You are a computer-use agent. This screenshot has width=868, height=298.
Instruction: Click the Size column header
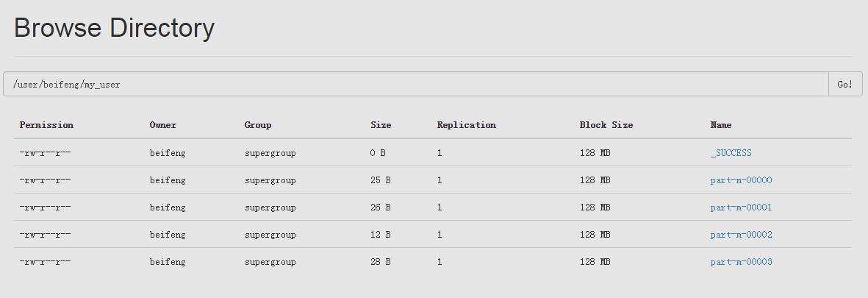381,124
